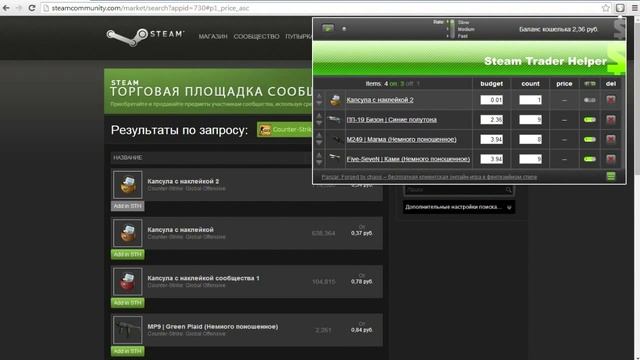
Task: Click the Капсула с наклейкой 2 icon in helper list
Action: pyautogui.click(x=336, y=100)
